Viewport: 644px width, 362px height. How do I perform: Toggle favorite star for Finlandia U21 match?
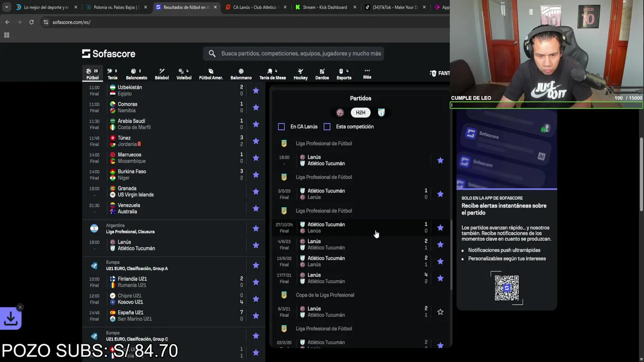256,282
